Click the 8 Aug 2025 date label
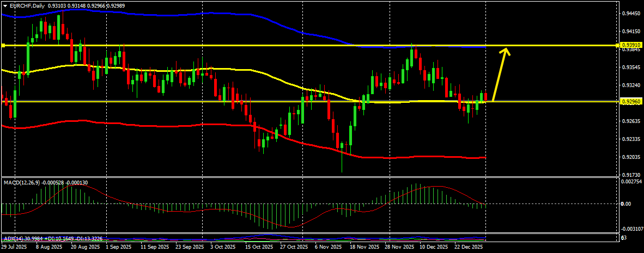Viewport: 644px width, 253px height. 49,247
